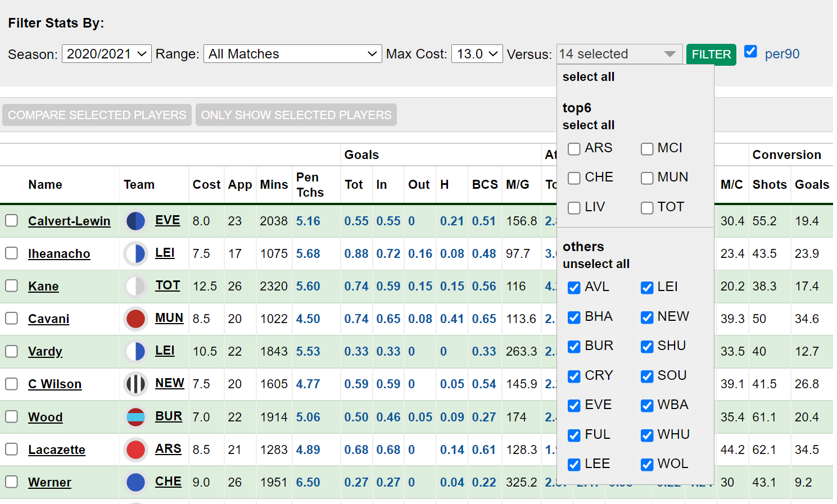Viewport: 837px width, 504px height.
Task: Open the Season dropdown
Action: tap(106, 54)
